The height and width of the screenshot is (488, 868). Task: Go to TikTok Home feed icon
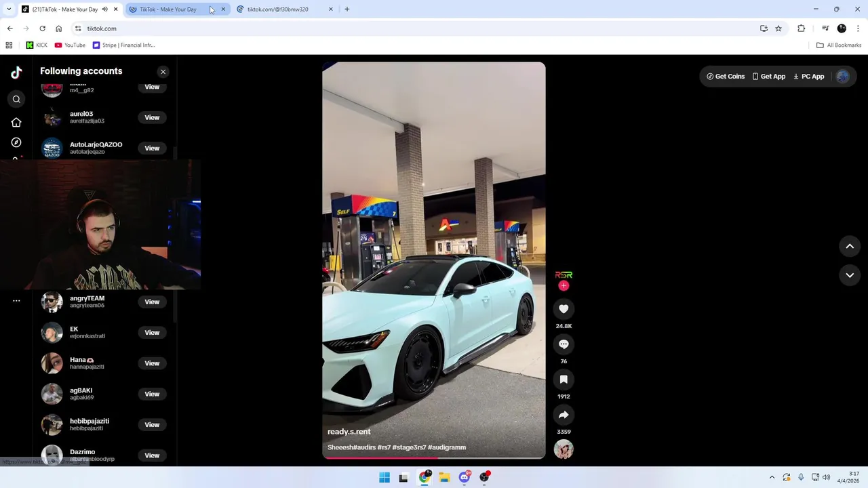(16, 122)
